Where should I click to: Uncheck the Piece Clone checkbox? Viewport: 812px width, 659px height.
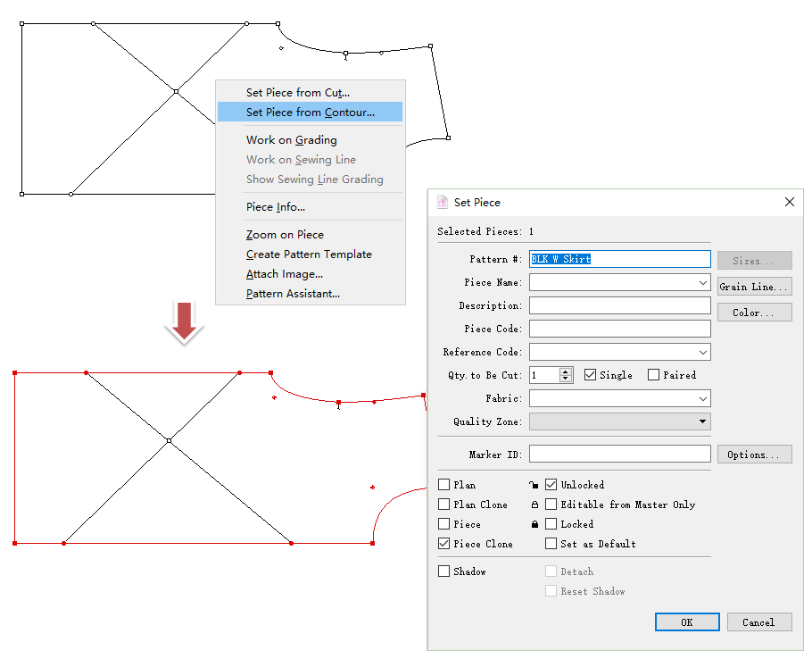(444, 544)
